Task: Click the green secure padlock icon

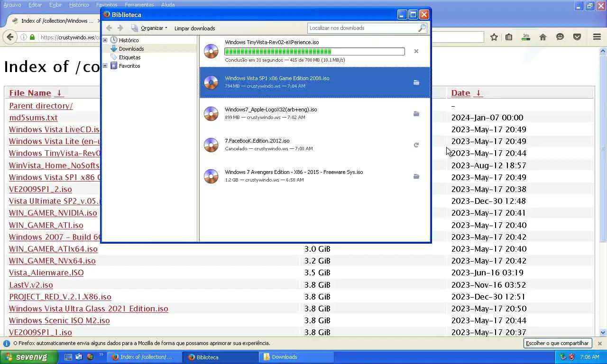Action: coord(32,37)
